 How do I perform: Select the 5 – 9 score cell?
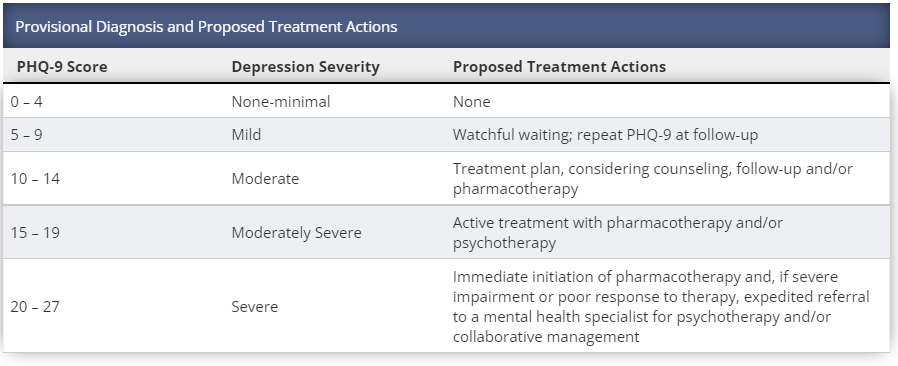[26, 135]
